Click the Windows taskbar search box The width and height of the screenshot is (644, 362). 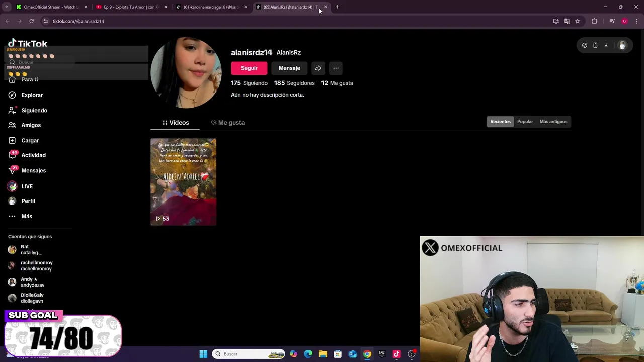tap(249, 354)
